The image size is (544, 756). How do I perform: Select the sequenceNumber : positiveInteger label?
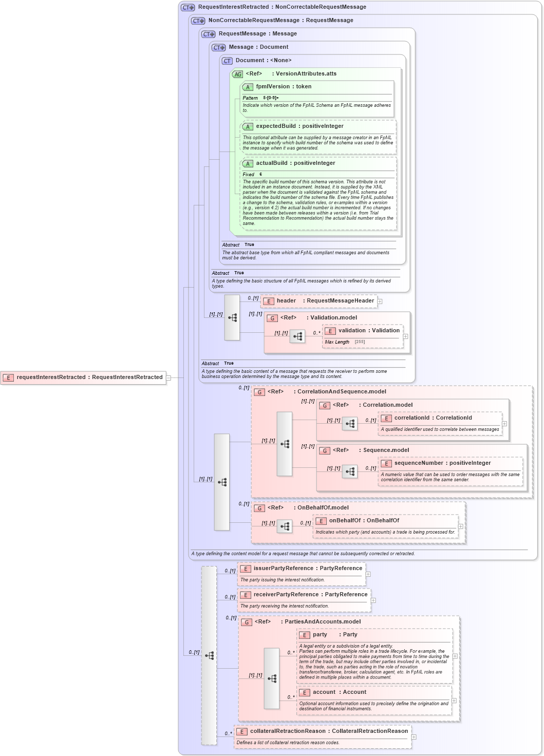[x=443, y=463]
